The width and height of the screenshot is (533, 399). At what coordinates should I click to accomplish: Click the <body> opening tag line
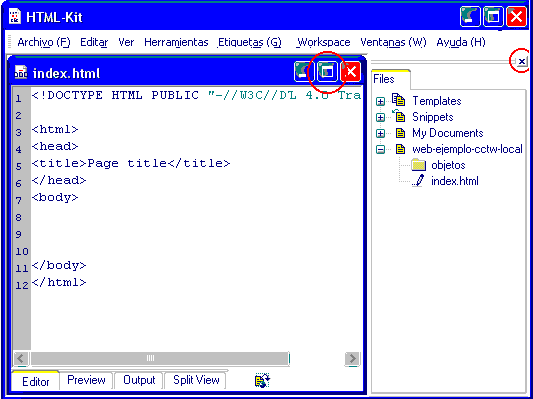55,197
